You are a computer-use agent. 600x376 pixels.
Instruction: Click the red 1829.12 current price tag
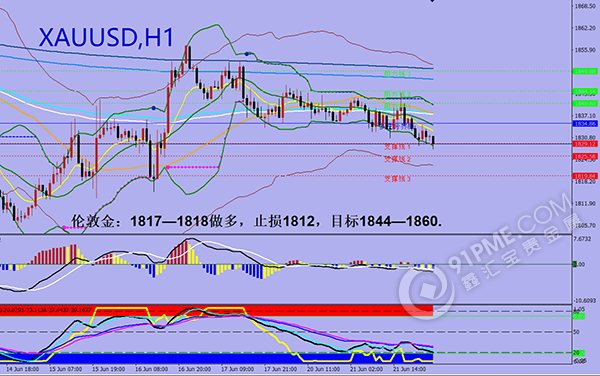(585, 144)
